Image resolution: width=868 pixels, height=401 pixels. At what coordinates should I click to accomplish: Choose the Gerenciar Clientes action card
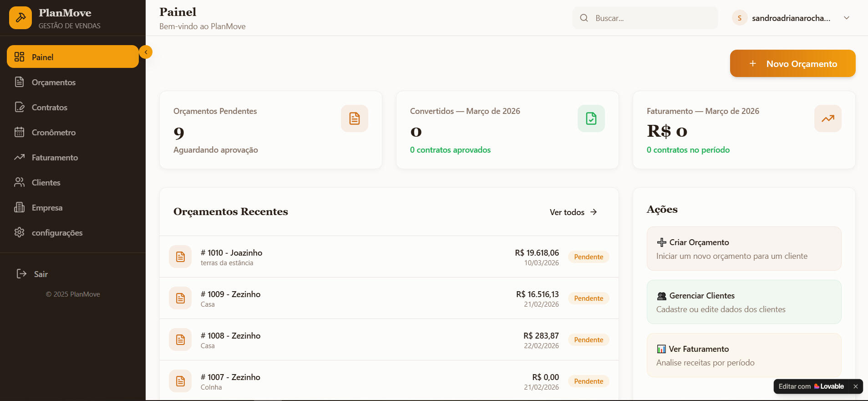743,302
